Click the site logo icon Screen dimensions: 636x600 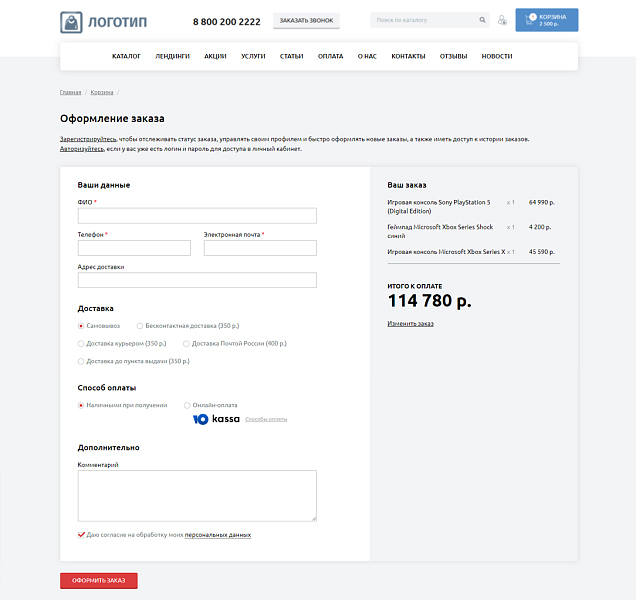(x=72, y=21)
